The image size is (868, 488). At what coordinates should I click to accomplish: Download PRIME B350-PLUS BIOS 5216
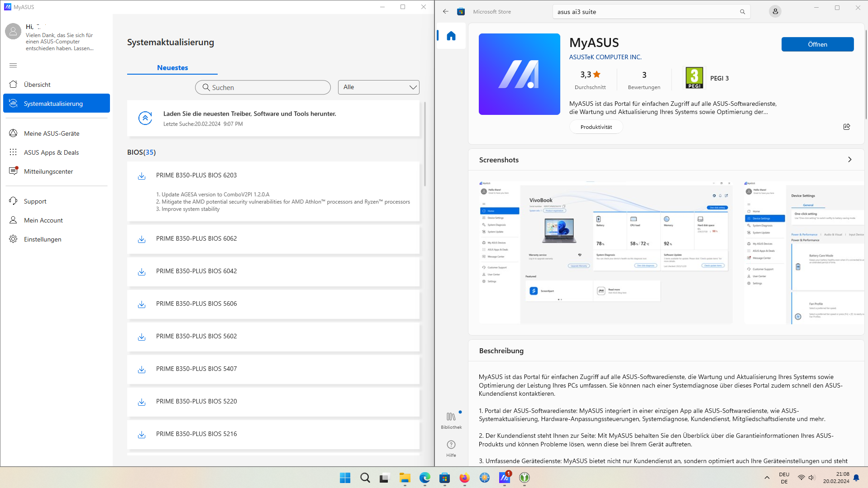coord(142,435)
